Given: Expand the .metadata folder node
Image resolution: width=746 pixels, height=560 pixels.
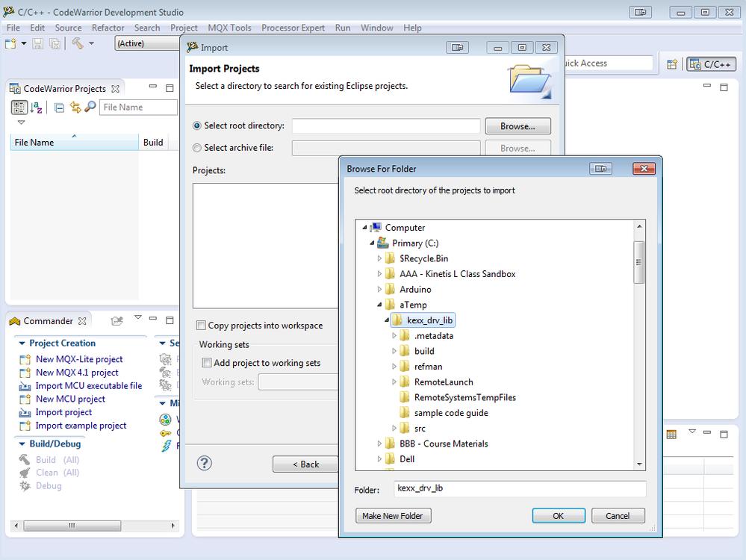Looking at the screenshot, I should click(x=394, y=336).
